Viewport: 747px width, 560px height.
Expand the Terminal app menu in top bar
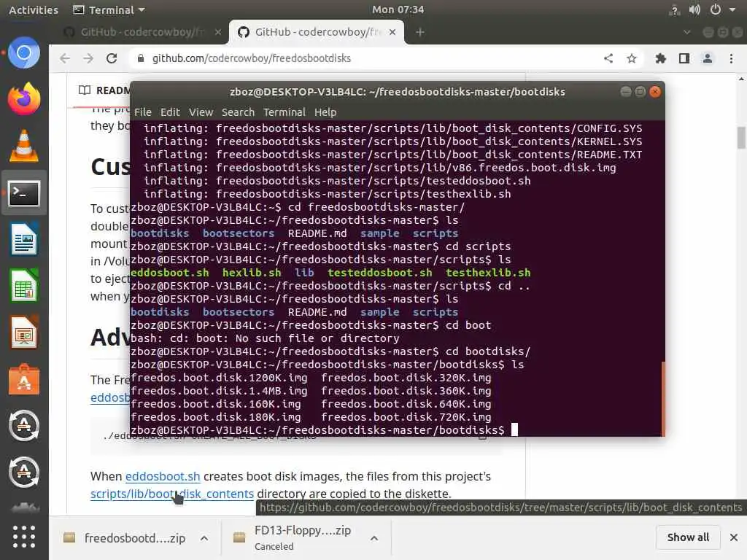point(109,9)
